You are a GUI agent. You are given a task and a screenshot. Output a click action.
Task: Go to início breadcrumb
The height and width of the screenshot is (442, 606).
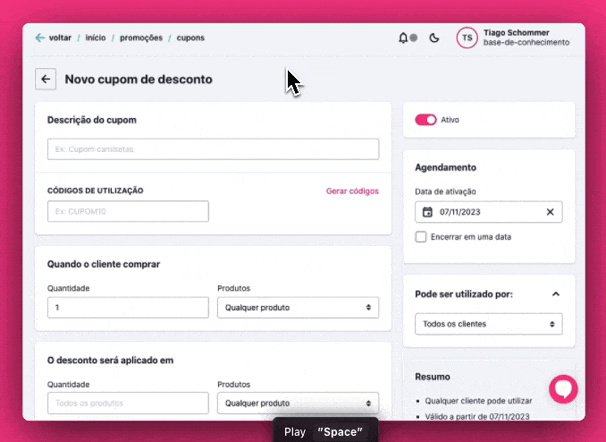(x=95, y=38)
